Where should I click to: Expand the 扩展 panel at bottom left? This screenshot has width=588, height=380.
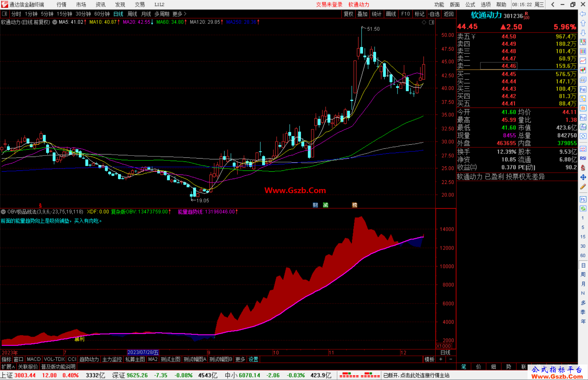[8, 367]
